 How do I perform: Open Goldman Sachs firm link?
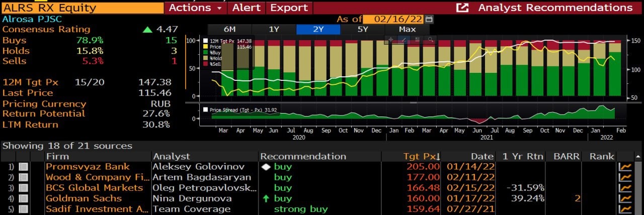[x=84, y=198]
